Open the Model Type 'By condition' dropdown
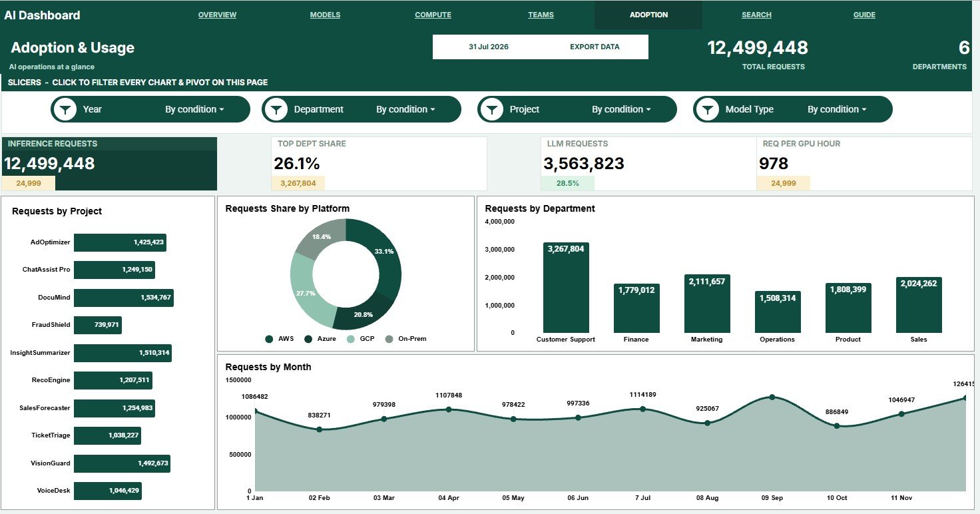Screen dimensions: 980x514 click(837, 109)
